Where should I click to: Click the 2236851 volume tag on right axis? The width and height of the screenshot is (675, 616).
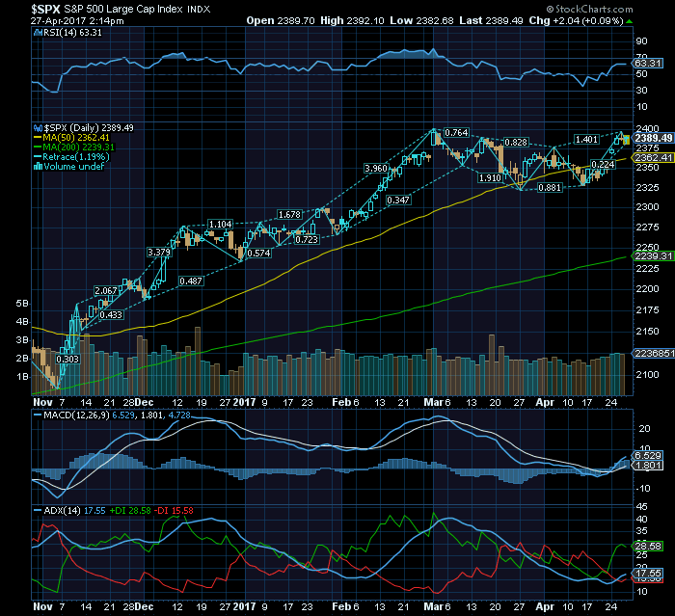[655, 353]
